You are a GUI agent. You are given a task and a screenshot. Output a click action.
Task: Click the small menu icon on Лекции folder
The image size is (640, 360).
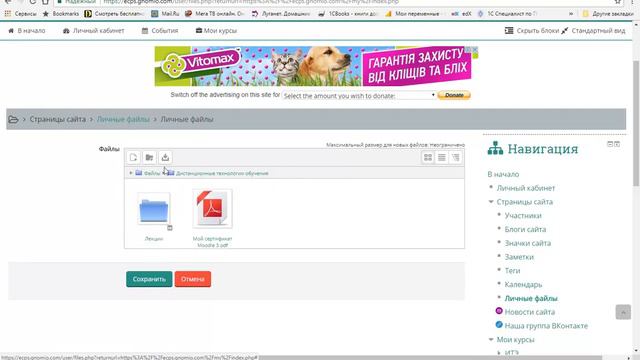pos(170,228)
